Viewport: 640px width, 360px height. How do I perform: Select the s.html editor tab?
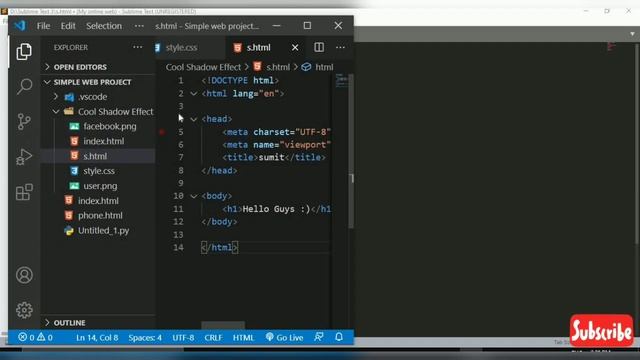(258, 48)
